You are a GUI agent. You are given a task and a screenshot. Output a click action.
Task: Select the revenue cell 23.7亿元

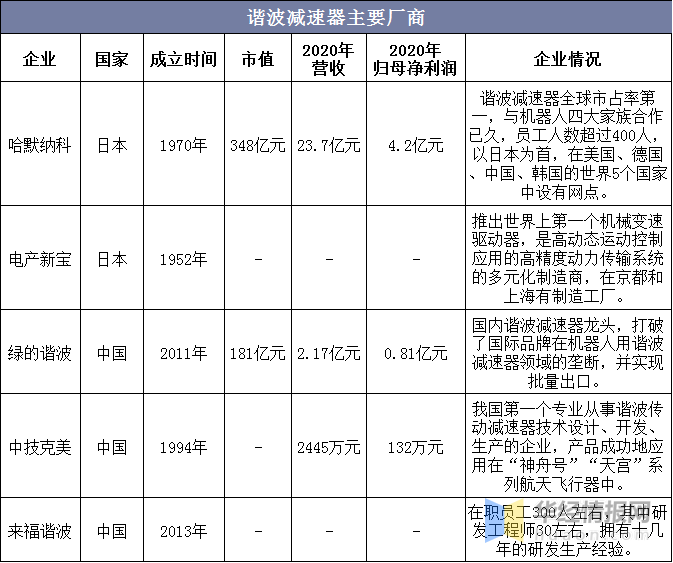click(x=329, y=145)
